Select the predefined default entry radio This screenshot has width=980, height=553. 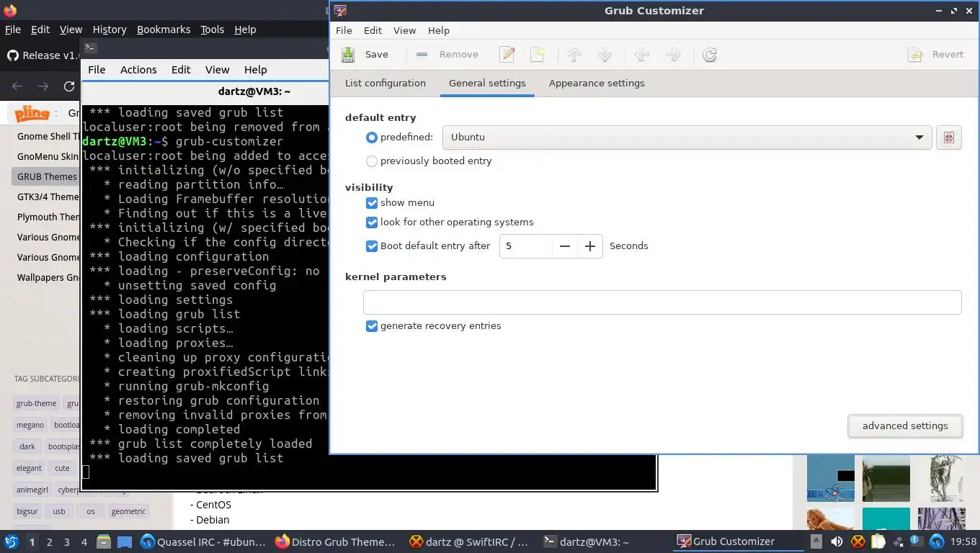point(372,137)
